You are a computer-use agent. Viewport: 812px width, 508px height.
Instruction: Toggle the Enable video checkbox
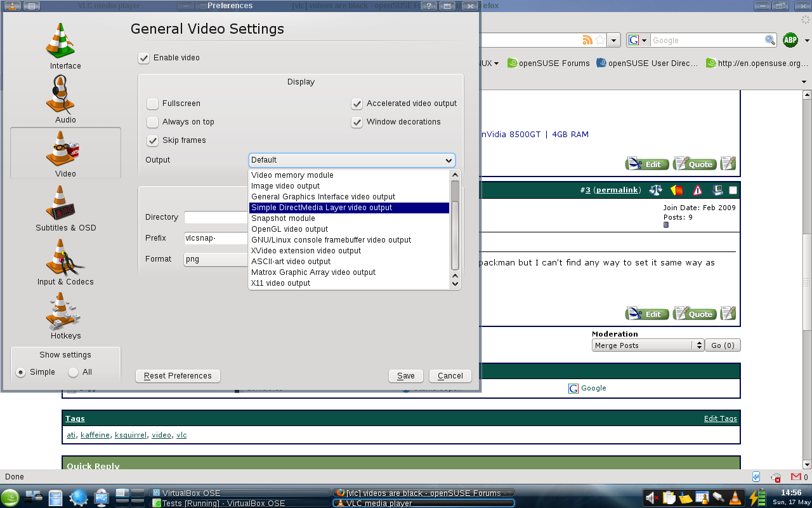[144, 58]
